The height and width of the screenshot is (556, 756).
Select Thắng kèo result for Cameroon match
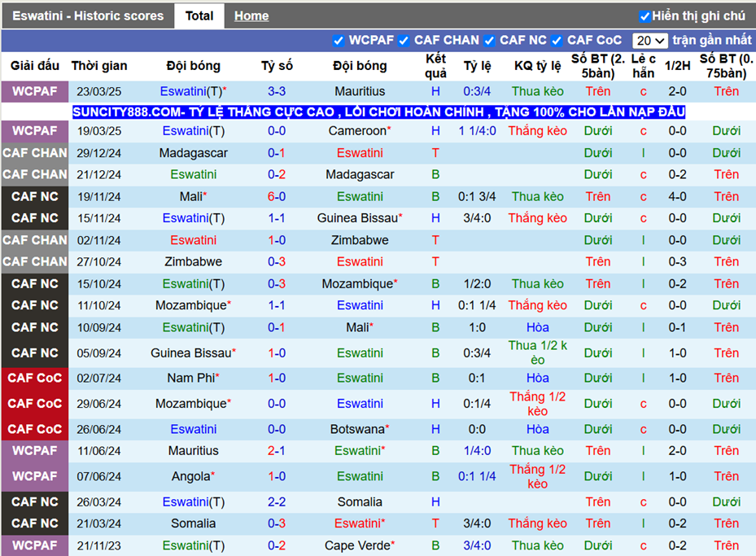[x=538, y=131]
